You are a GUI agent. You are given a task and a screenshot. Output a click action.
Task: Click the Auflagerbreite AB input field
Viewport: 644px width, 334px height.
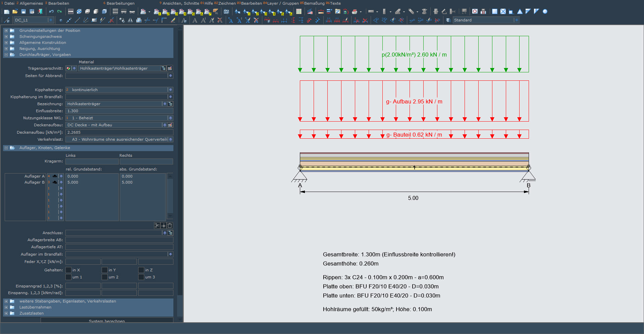tap(119, 240)
